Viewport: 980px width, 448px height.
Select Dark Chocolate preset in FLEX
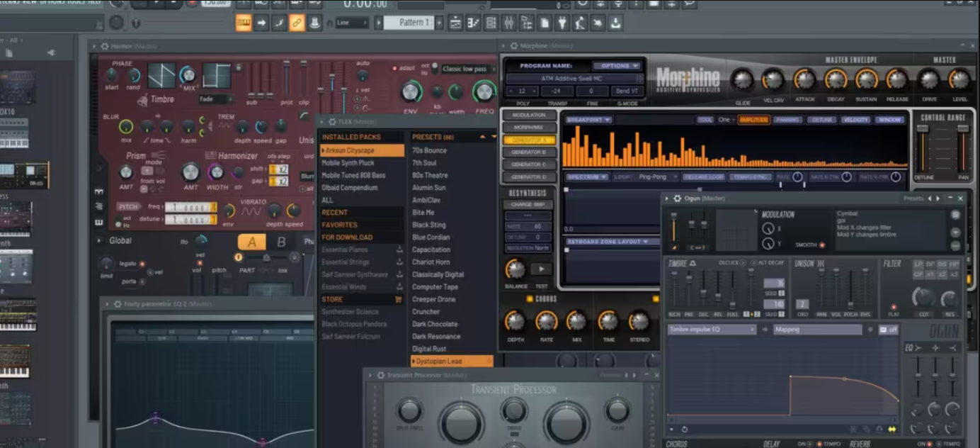point(435,324)
